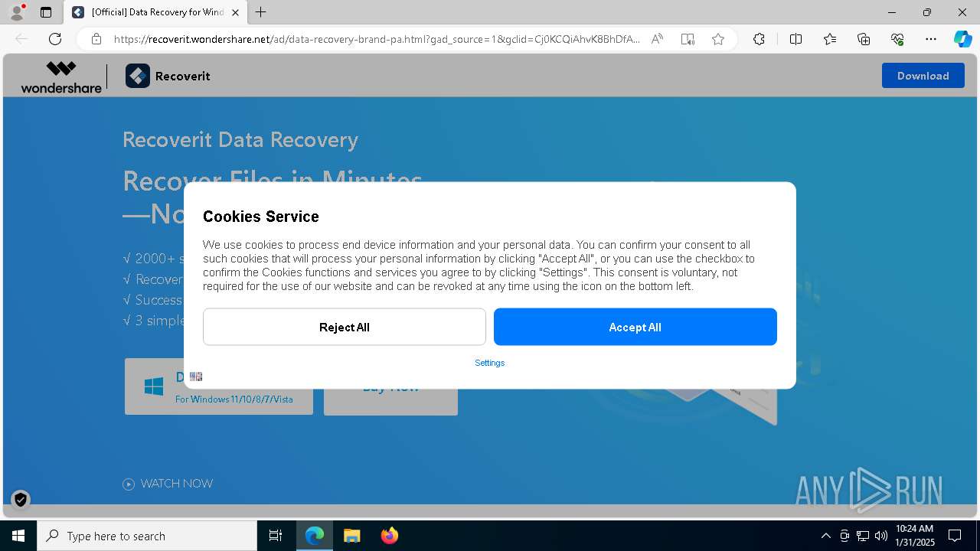
Task: Click the cookie shield icon bottom left
Action: [x=21, y=500]
